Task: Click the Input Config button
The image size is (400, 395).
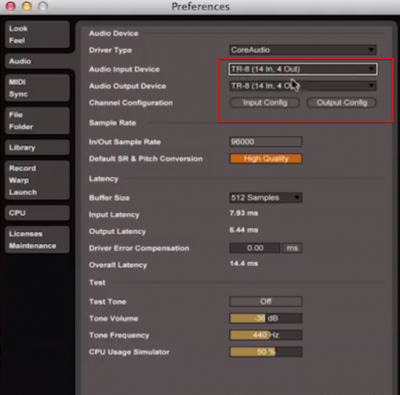Action: 265,103
